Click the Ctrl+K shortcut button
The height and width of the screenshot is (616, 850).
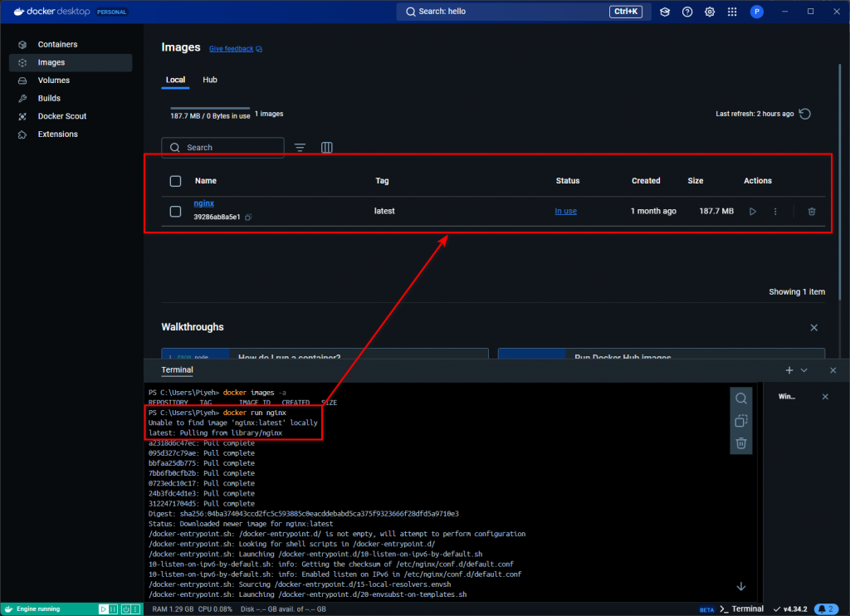626,12
